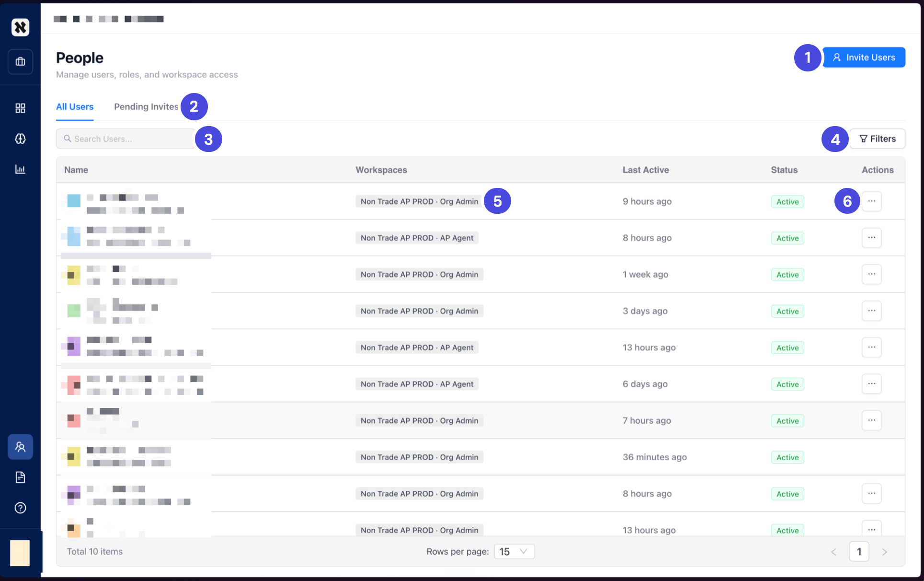
Task: Click the '7 hours ago' cell
Action: [647, 420]
